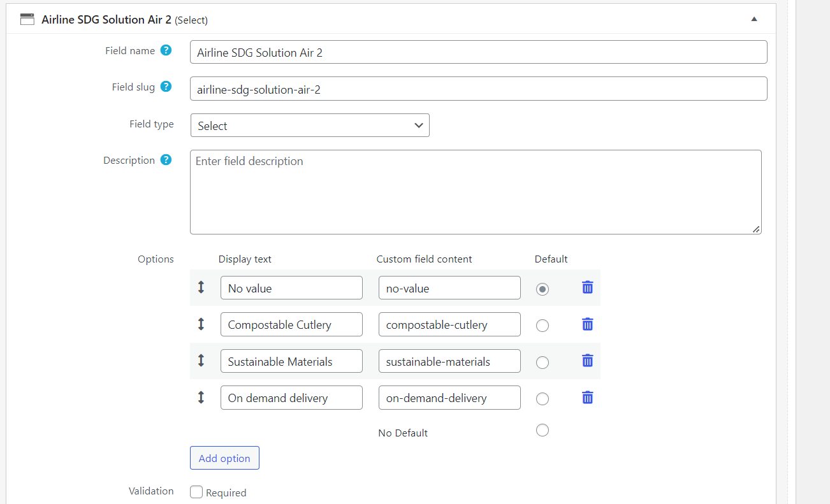Image resolution: width=830 pixels, height=504 pixels.
Task: Select the No Default radio button
Action: click(542, 430)
